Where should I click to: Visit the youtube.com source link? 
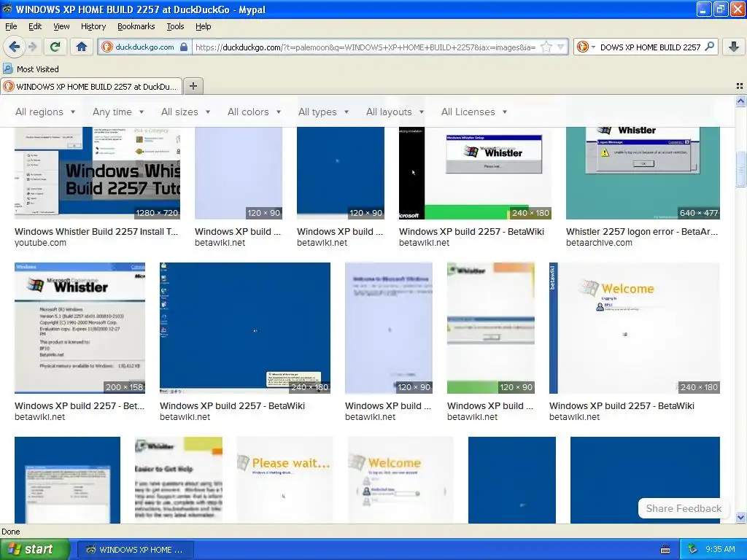41,242
